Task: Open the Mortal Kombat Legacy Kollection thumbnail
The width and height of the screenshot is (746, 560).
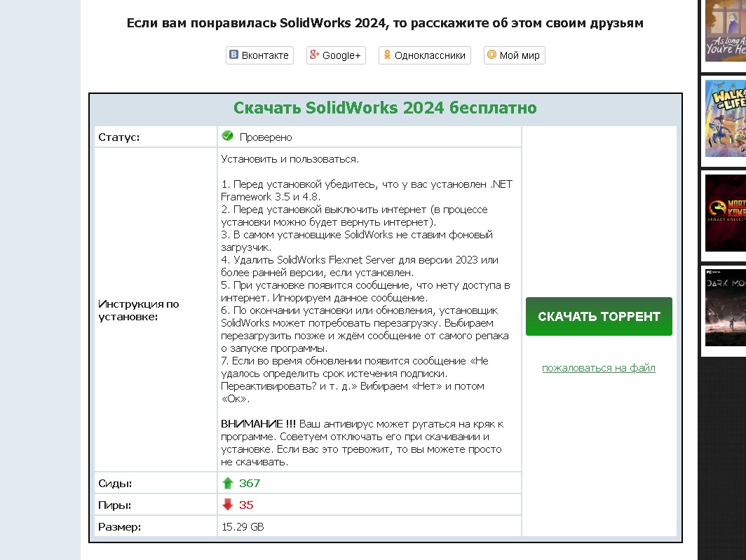Action: click(x=725, y=212)
